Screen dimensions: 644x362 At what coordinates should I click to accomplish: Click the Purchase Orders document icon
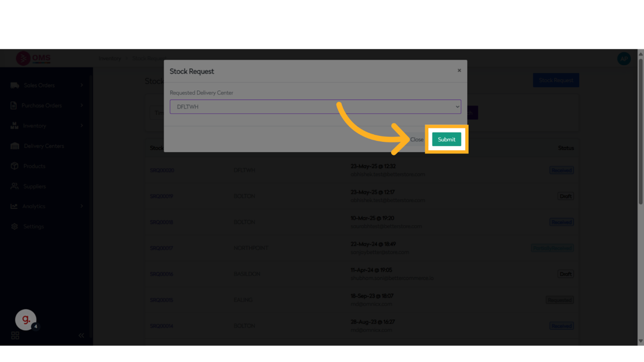tap(14, 105)
